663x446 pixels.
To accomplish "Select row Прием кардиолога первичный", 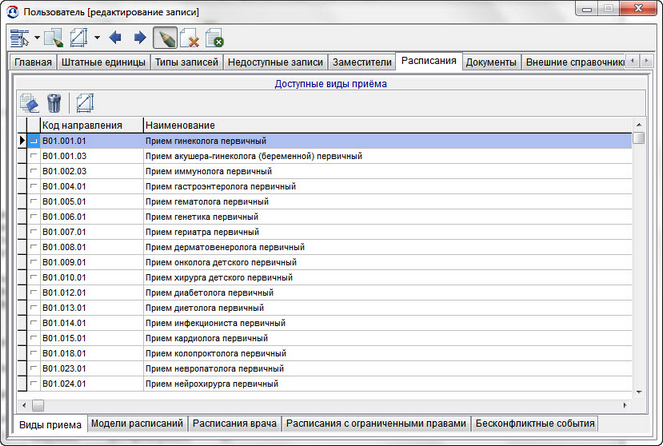I will tap(325, 339).
